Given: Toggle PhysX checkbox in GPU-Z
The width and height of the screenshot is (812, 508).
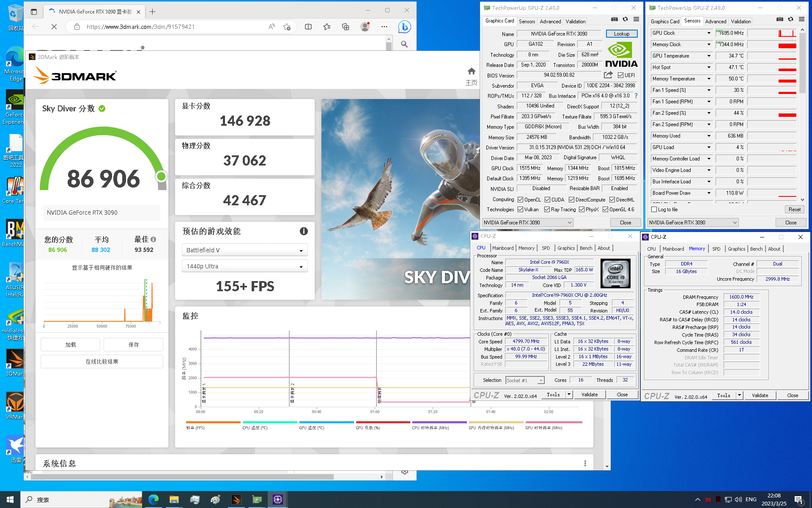Looking at the screenshot, I should [x=582, y=210].
